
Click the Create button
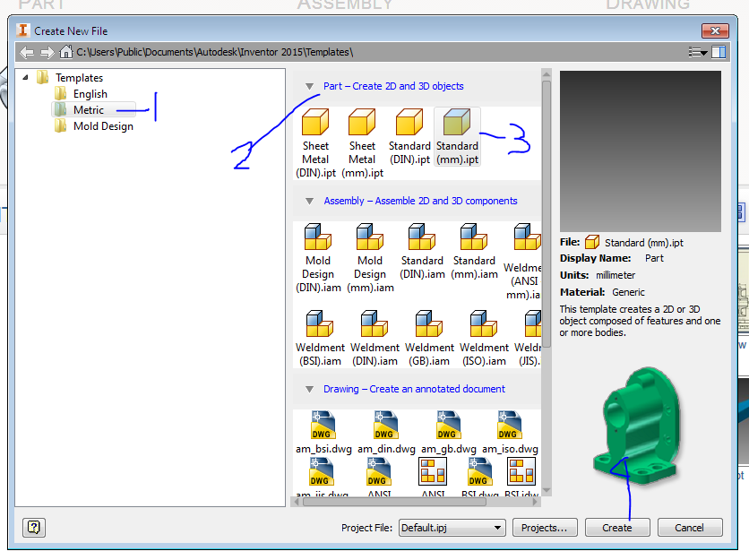(x=617, y=528)
